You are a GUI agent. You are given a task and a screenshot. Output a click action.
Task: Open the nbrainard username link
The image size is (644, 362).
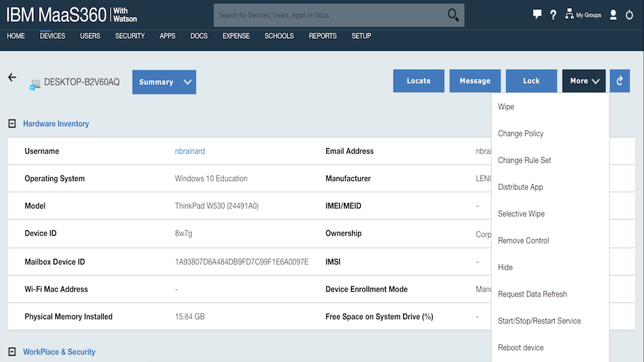(x=190, y=151)
